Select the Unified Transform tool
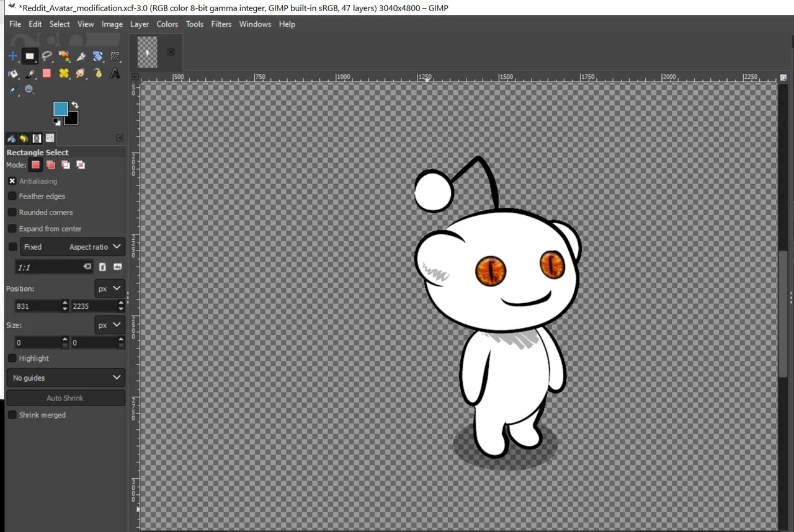Image resolution: width=794 pixels, height=532 pixels. coord(98,56)
